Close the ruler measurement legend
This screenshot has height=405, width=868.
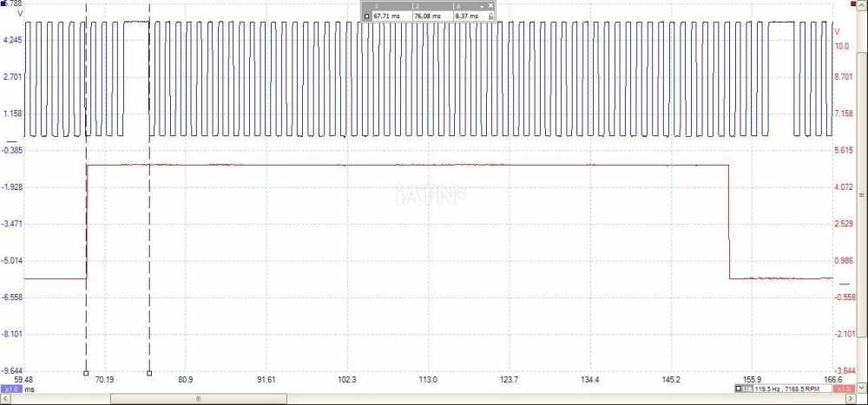tap(492, 4)
